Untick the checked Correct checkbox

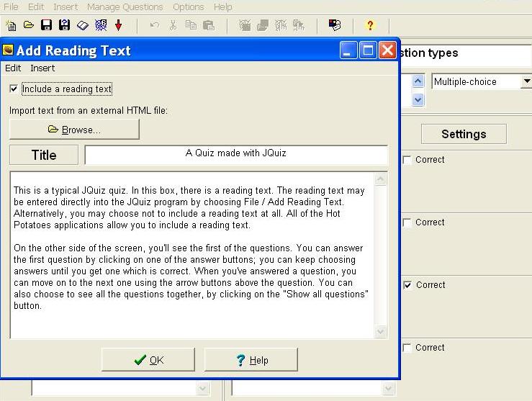407,285
